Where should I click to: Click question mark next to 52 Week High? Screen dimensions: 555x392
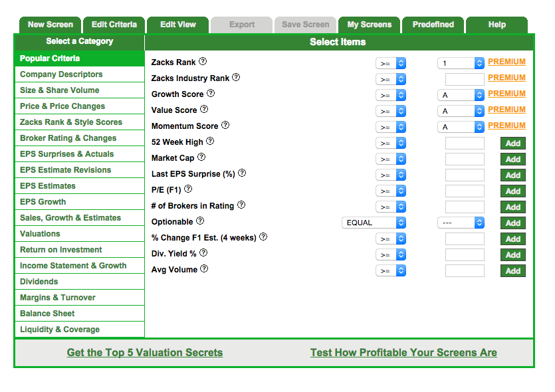pyautogui.click(x=210, y=141)
